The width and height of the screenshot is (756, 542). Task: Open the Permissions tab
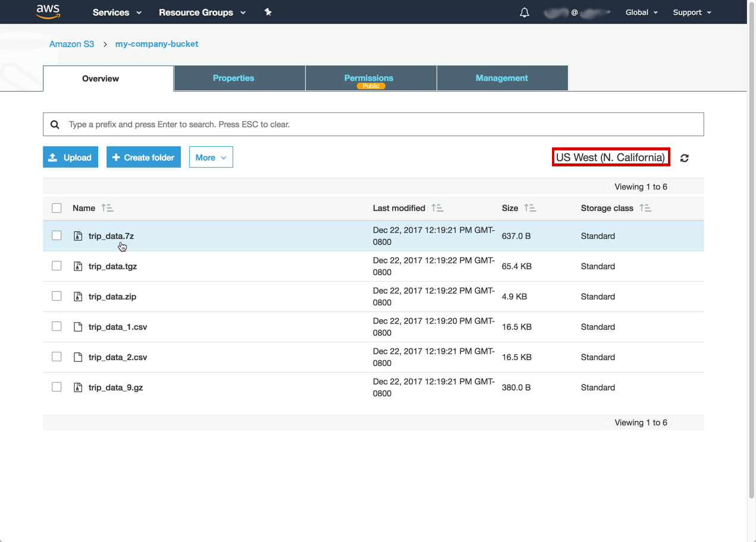click(369, 78)
